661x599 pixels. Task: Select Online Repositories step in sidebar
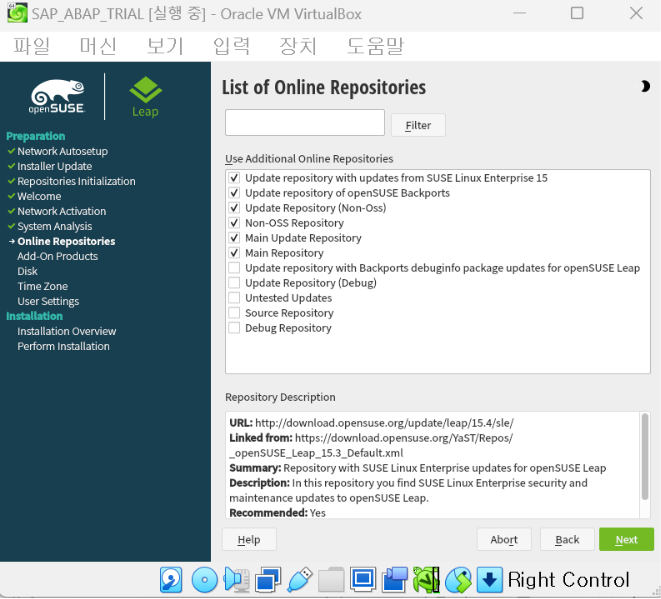tap(66, 242)
